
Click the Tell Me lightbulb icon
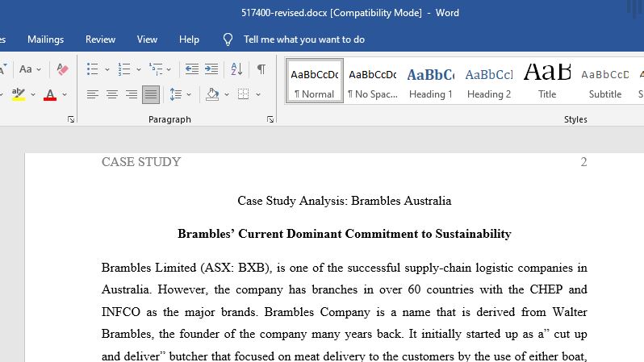pos(228,40)
